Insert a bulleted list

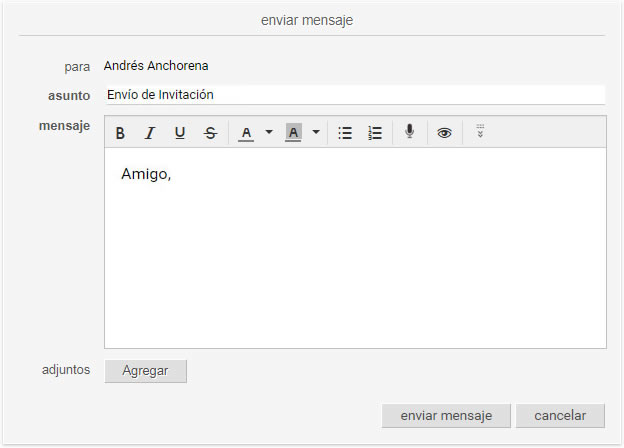click(345, 132)
